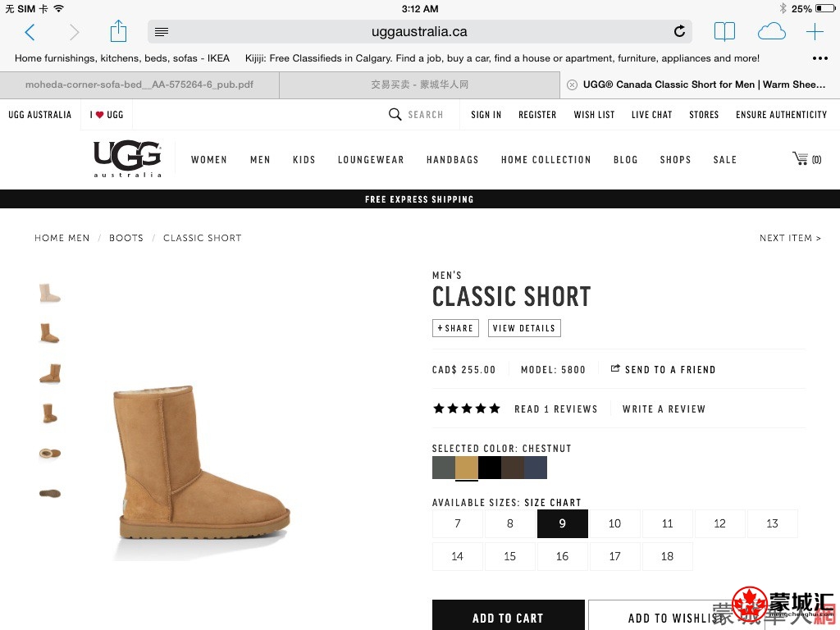
Task: Tap the search magnifier icon
Action: click(395, 114)
